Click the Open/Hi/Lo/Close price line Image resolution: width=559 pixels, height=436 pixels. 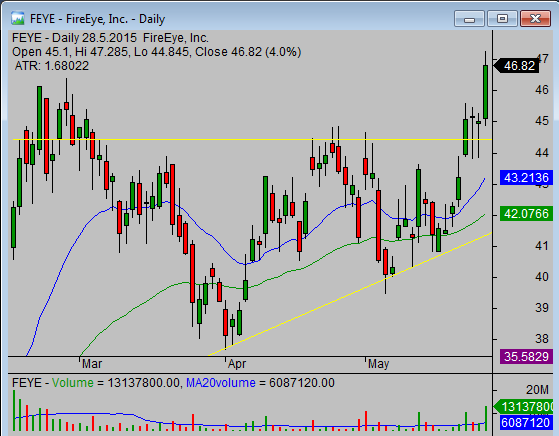[157, 52]
